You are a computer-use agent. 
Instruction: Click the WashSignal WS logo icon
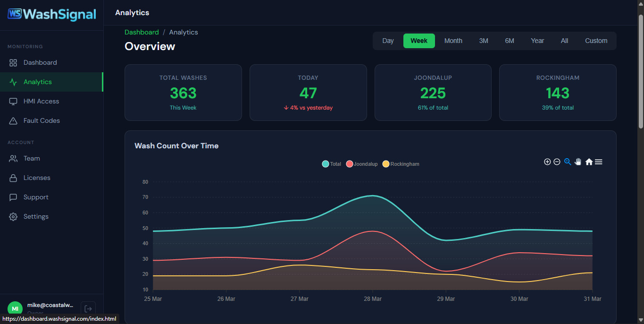click(15, 14)
